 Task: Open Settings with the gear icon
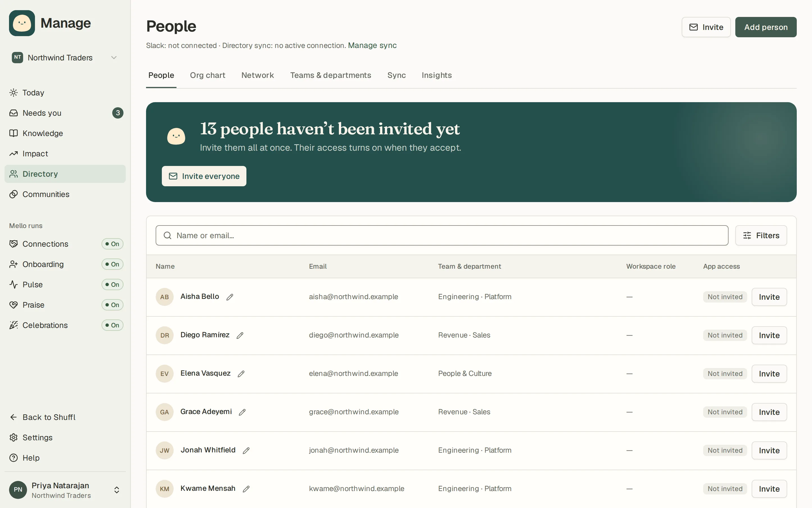pos(65,437)
